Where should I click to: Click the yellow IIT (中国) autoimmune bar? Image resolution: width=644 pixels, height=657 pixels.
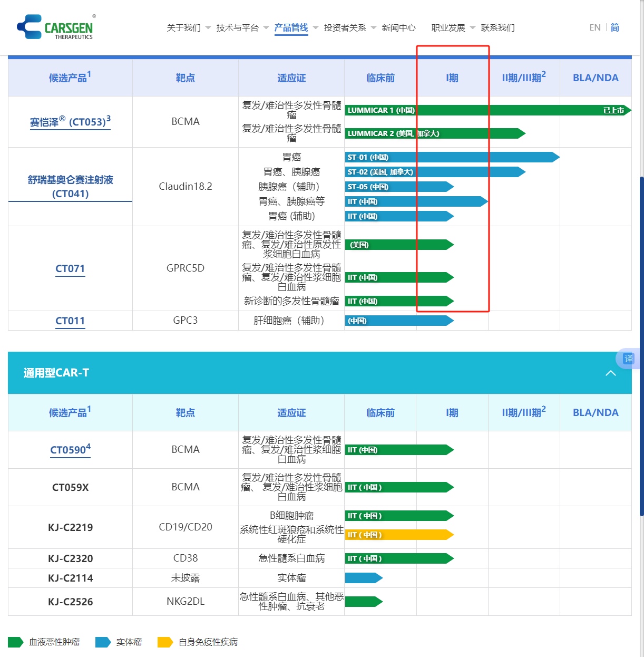[x=399, y=535]
